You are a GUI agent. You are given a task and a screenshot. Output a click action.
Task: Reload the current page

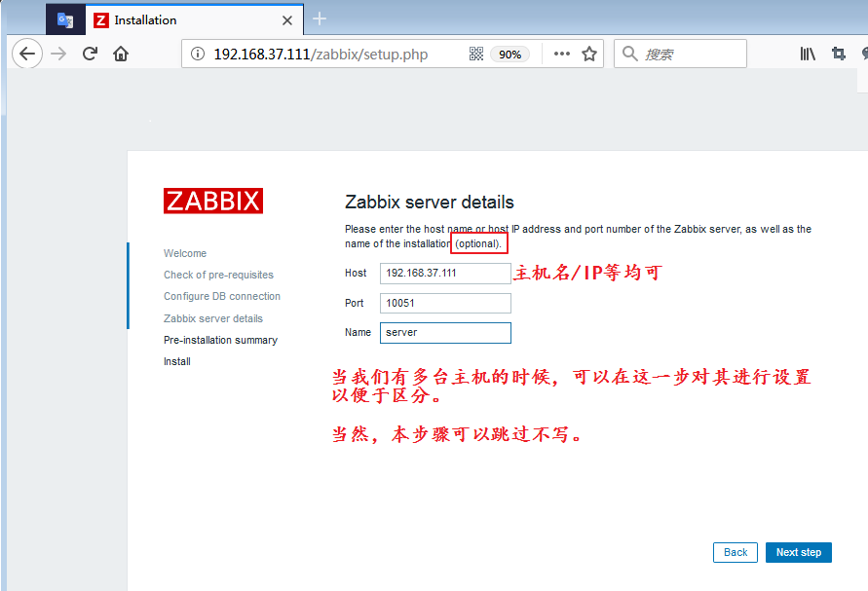click(91, 54)
